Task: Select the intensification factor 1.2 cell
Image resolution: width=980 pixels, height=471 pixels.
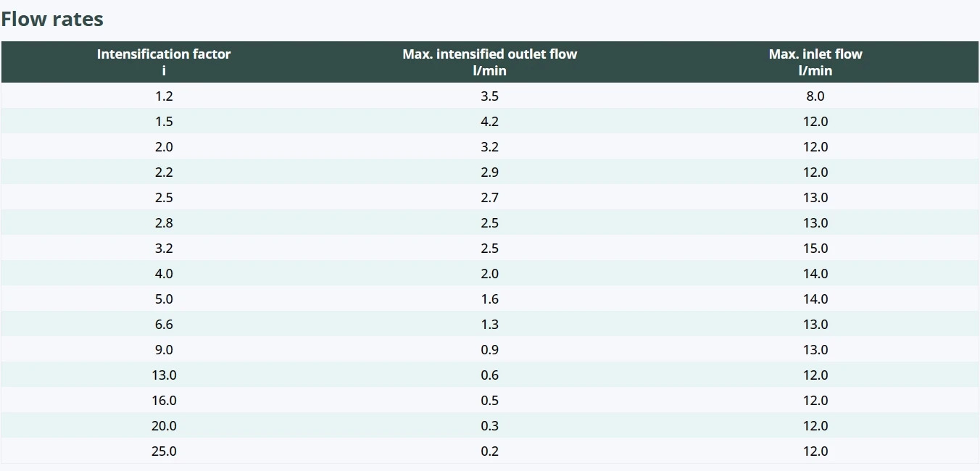Action: pyautogui.click(x=164, y=96)
